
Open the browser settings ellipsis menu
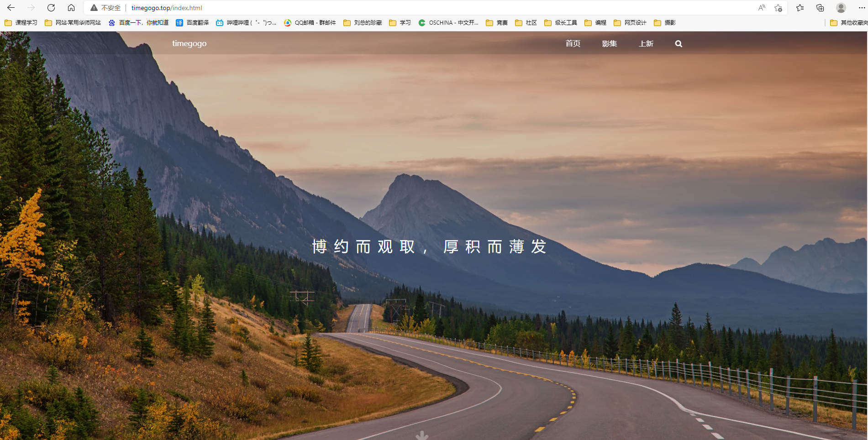(862, 8)
